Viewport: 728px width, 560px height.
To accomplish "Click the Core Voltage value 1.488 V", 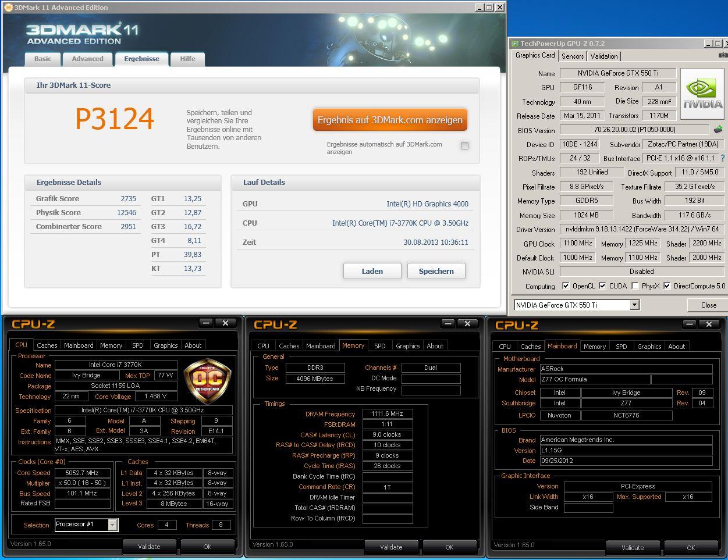I will pyautogui.click(x=155, y=396).
